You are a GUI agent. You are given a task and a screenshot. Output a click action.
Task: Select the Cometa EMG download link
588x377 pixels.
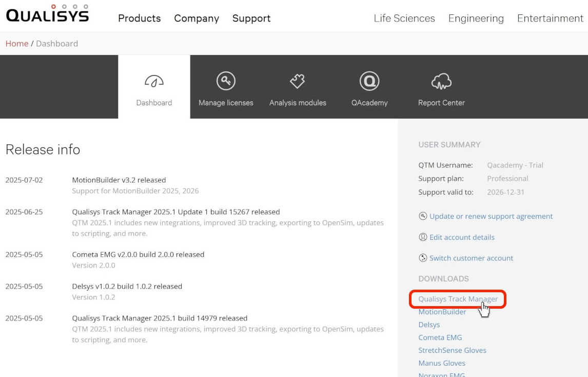tap(440, 337)
